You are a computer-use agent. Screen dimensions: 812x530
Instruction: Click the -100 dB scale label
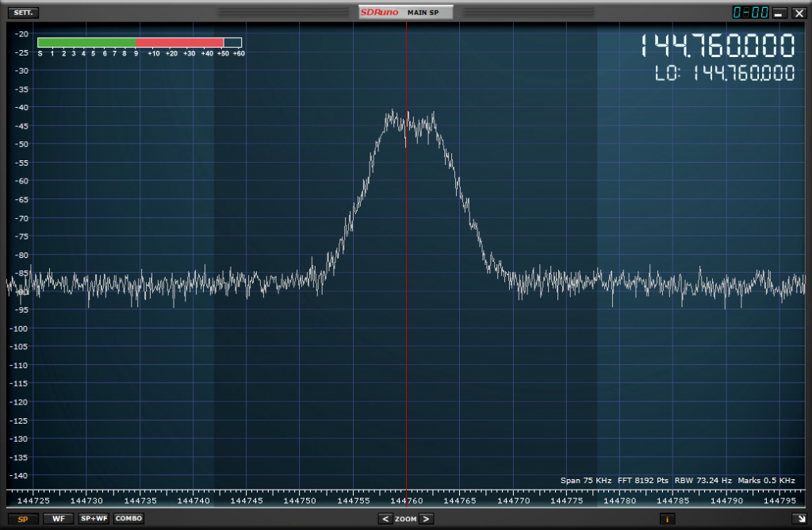point(20,328)
